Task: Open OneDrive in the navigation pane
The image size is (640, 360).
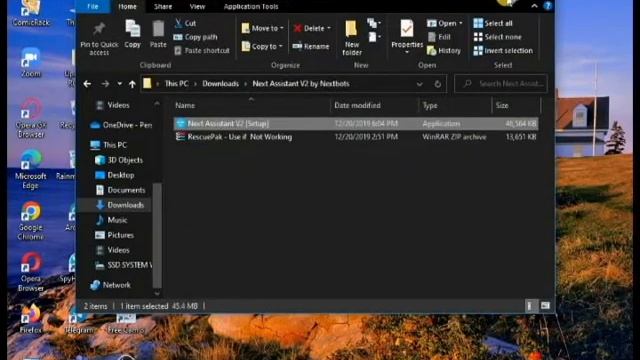Action: pyautogui.click(x=121, y=125)
